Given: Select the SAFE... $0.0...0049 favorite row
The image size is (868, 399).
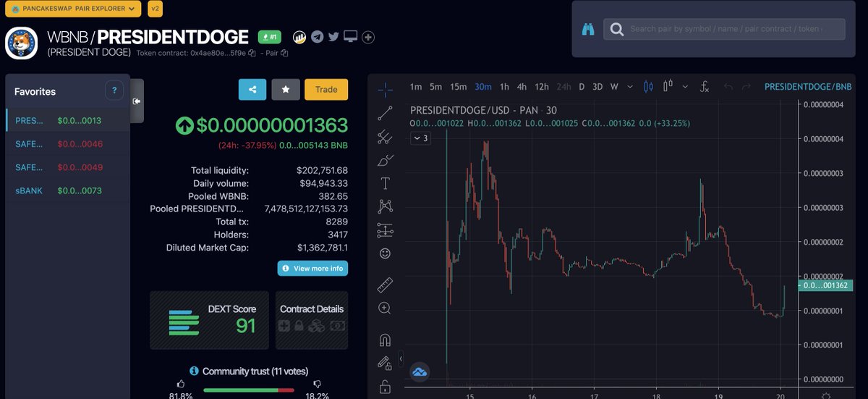Looking at the screenshot, I should tap(68, 167).
